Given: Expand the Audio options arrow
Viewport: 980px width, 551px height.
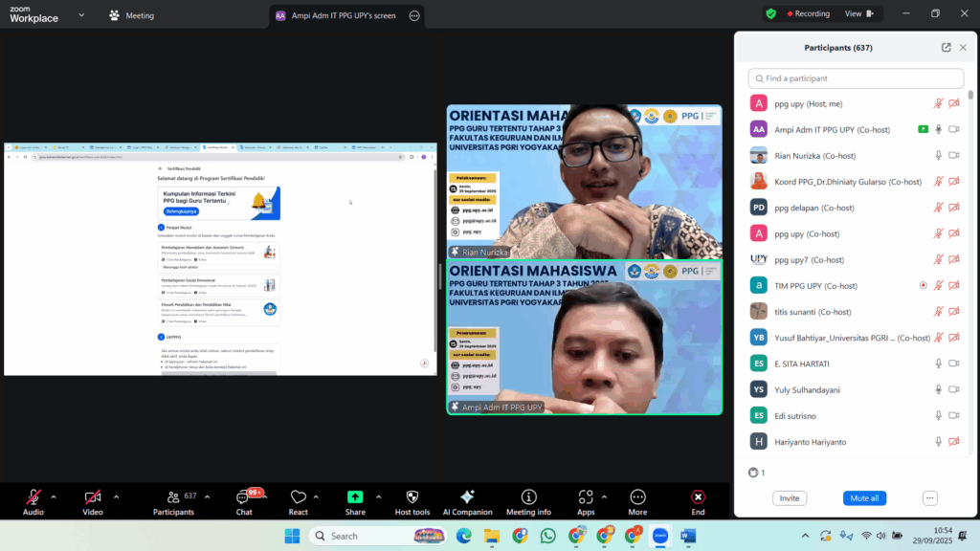Looking at the screenshot, I should [x=54, y=496].
